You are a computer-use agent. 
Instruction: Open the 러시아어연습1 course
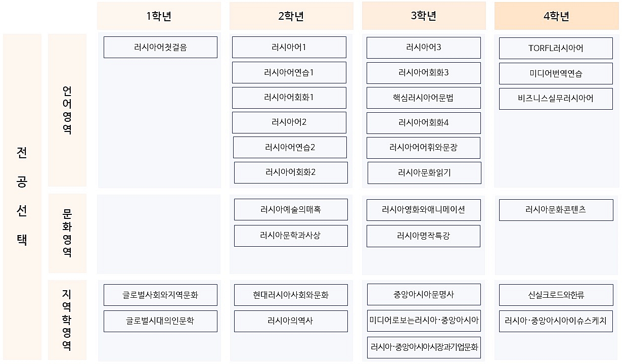289,72
